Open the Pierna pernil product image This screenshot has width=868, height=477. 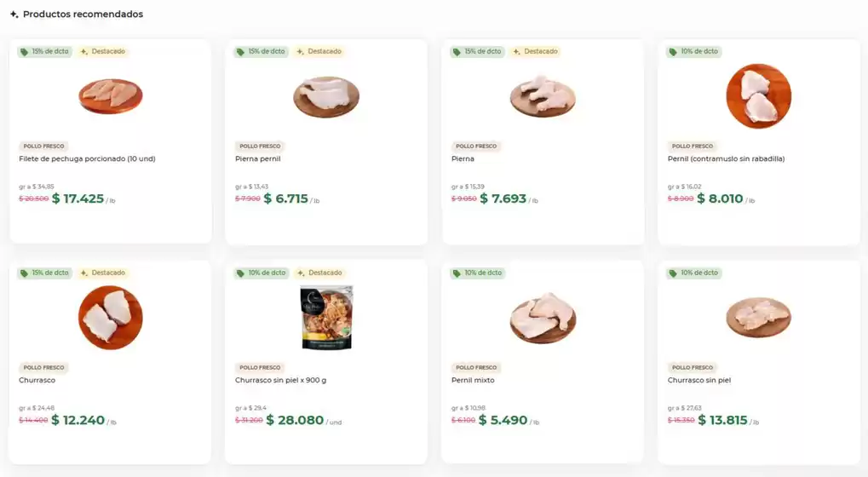(326, 97)
